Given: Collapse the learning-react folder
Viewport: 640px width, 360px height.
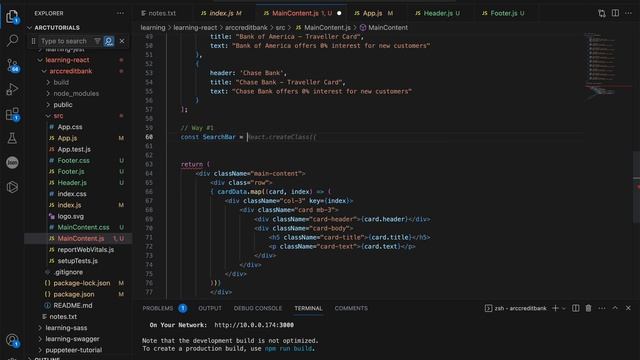Looking at the screenshot, I should pyautogui.click(x=67, y=60).
